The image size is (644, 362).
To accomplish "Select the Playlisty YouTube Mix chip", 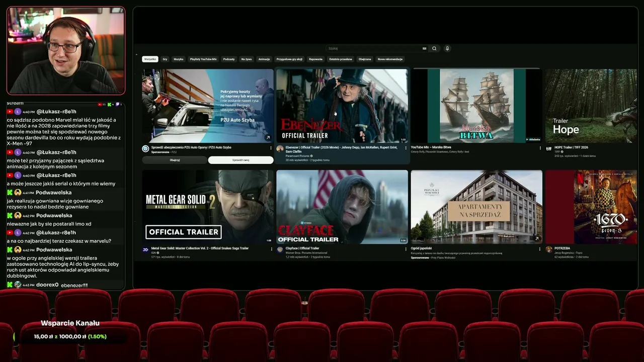I will pyautogui.click(x=203, y=59).
